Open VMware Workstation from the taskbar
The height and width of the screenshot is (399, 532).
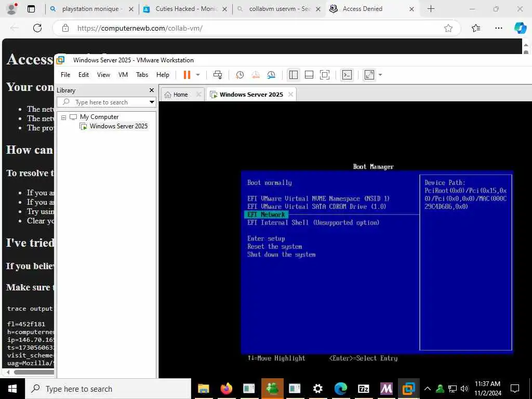[x=409, y=389]
